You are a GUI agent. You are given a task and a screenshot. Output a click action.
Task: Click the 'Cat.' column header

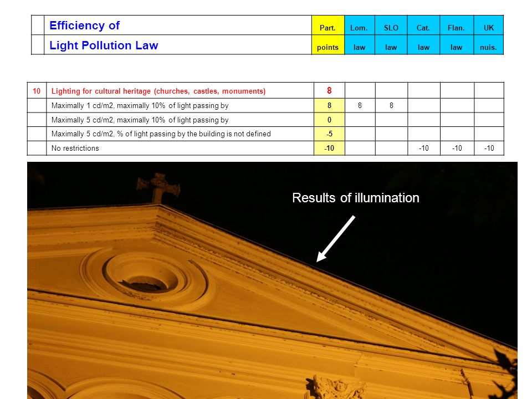(423, 25)
